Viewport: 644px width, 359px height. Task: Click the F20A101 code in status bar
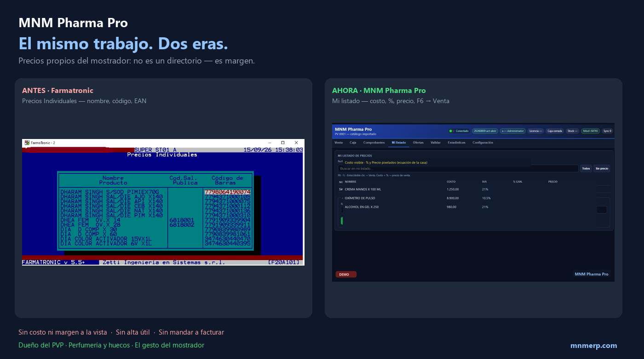(x=284, y=262)
